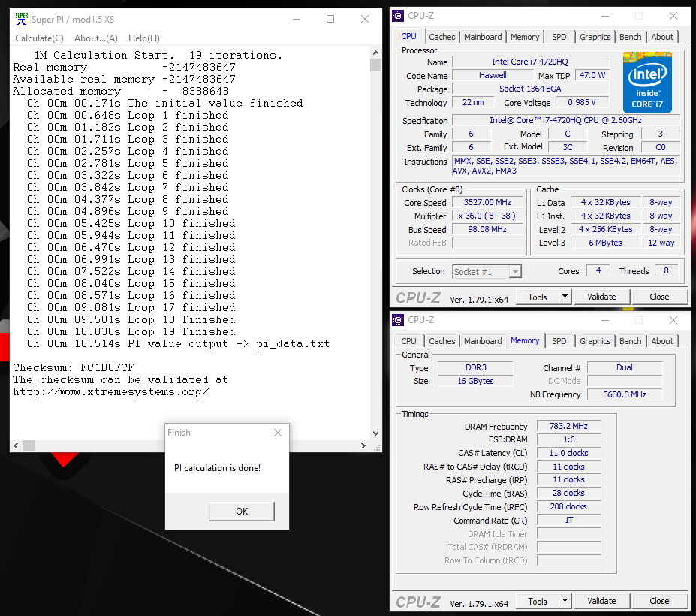696x616 pixels.
Task: Open the Help(H) menu in Super PI
Action: tap(144, 38)
